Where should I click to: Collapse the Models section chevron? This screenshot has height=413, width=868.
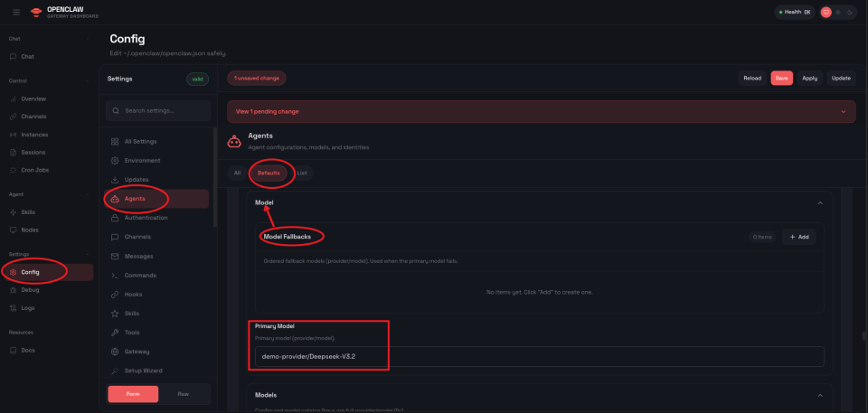coord(819,395)
